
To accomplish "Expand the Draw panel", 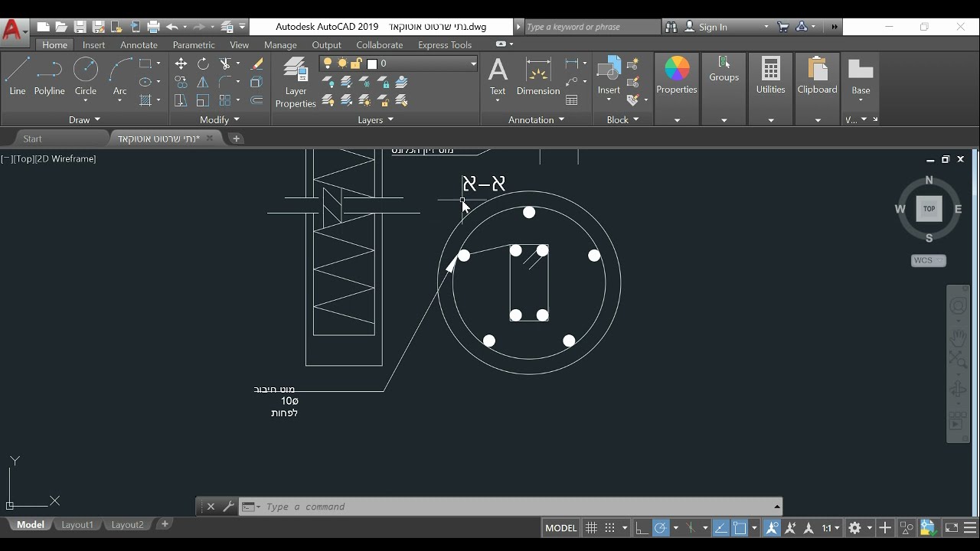I will (84, 119).
